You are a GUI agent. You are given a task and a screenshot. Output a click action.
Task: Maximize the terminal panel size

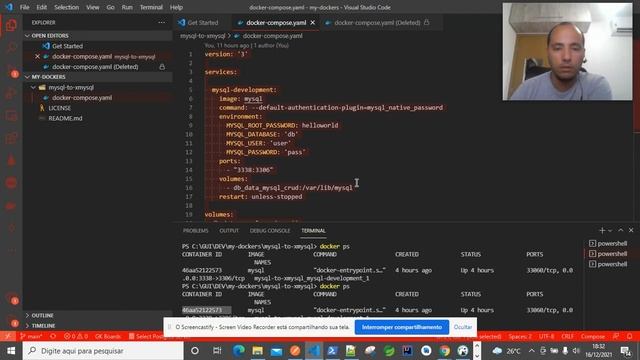pyautogui.click(x=620, y=230)
